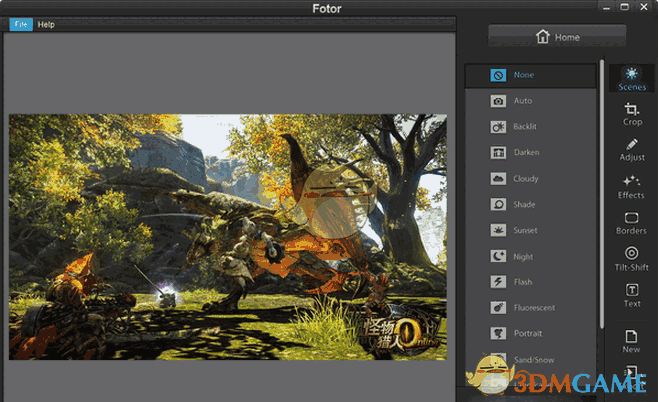Close the Fotor window
This screenshot has width=658, height=402.
click(x=644, y=7)
